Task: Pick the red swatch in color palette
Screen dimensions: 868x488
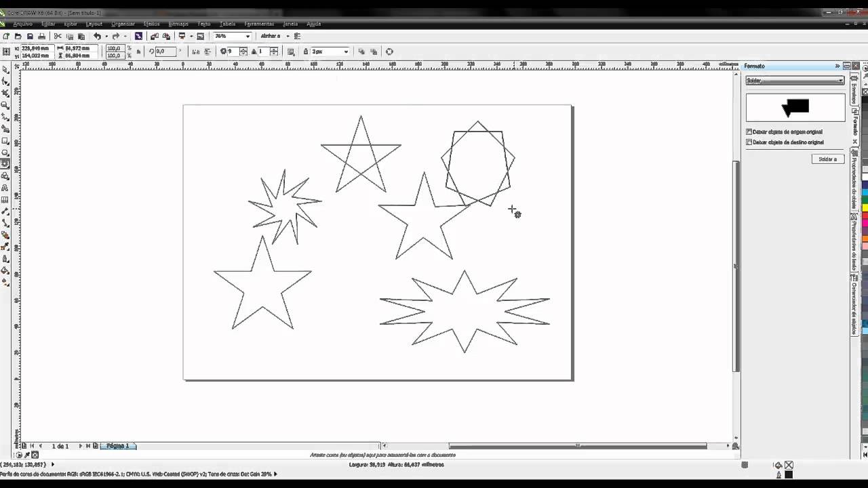Action: click(865, 216)
